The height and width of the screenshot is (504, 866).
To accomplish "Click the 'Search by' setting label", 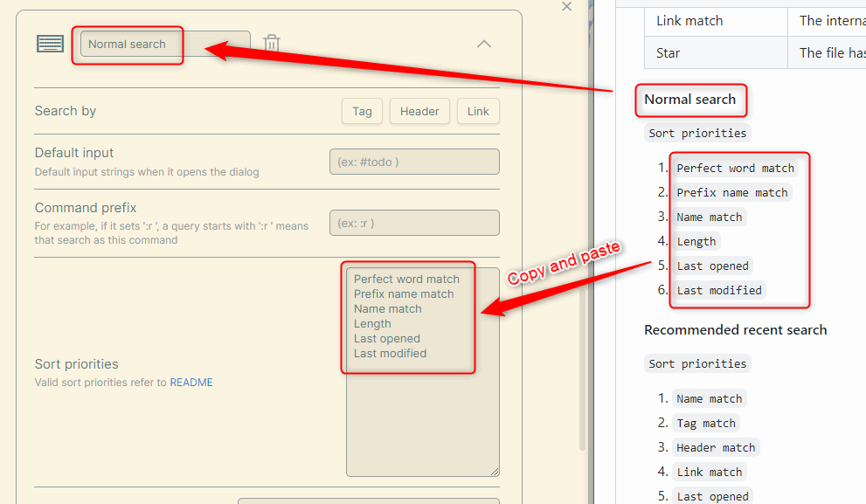I will click(x=66, y=111).
